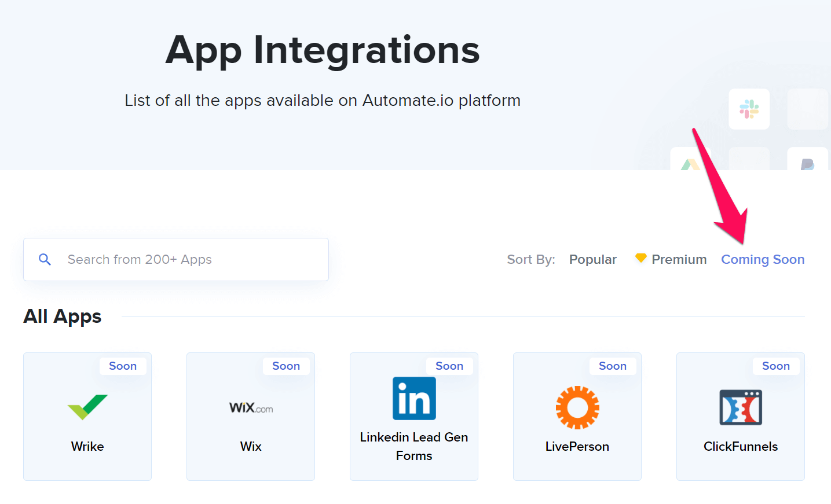Screen dimensions: 831x504
Task: Click the Sort By: label
Action: 531,259
